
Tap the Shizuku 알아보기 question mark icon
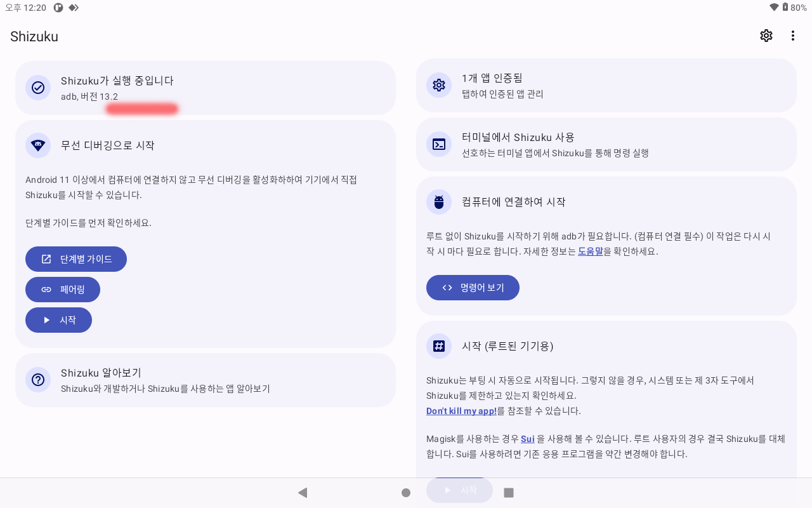(x=38, y=380)
